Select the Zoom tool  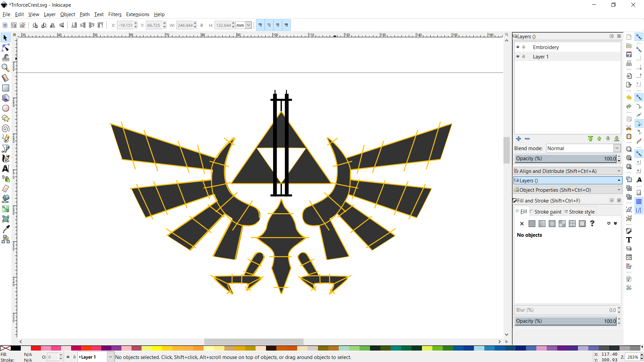[5, 67]
